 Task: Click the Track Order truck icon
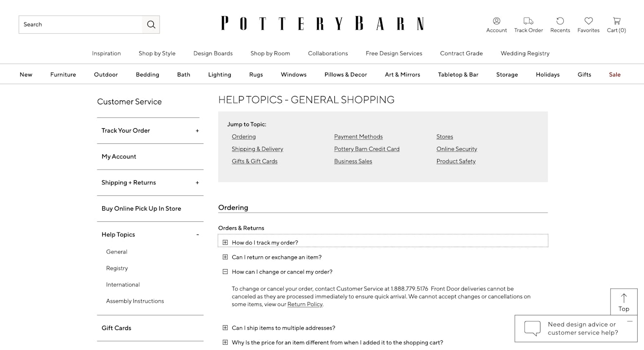pos(528,21)
